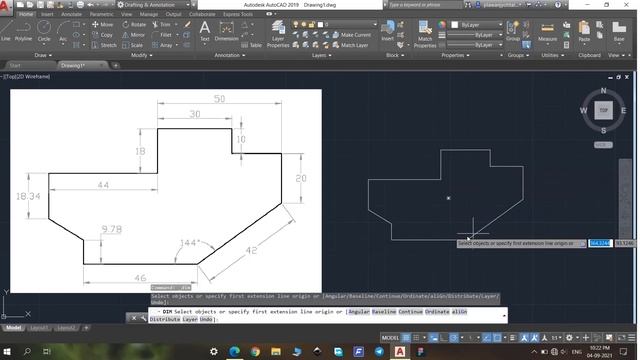Activate the Mirror command

coord(133,35)
